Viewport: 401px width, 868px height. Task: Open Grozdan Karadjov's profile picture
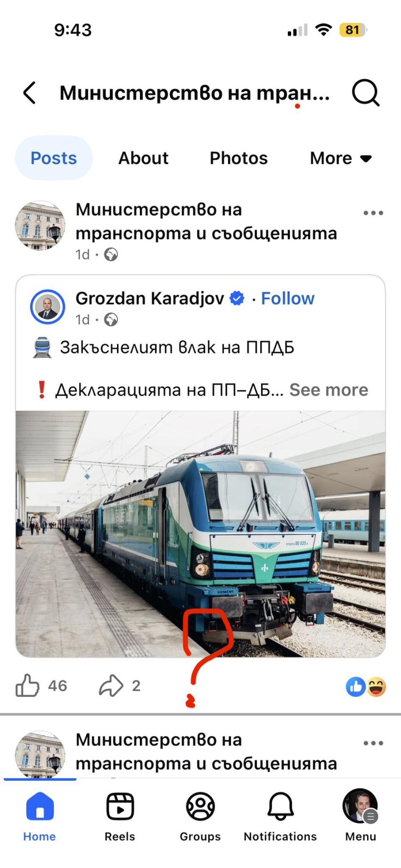[x=48, y=306]
